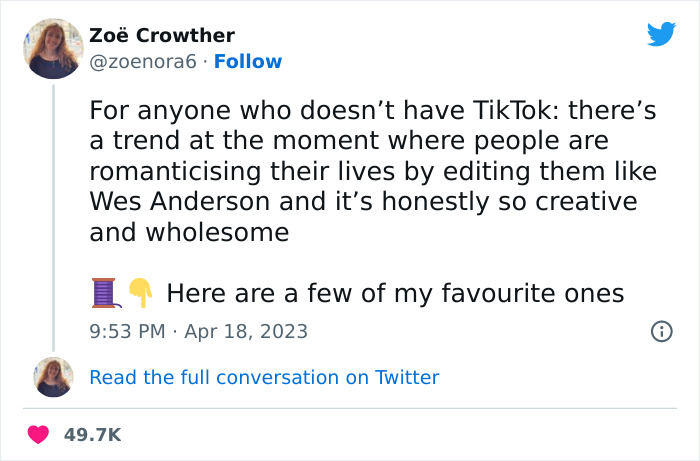The width and height of the screenshot is (700, 461).
Task: Click the pointing-down hand emoji
Action: tap(140, 293)
